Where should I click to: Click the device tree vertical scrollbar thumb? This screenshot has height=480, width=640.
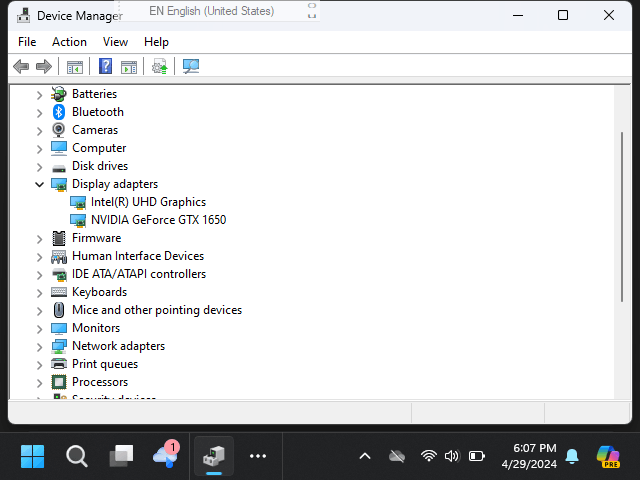pos(622,217)
